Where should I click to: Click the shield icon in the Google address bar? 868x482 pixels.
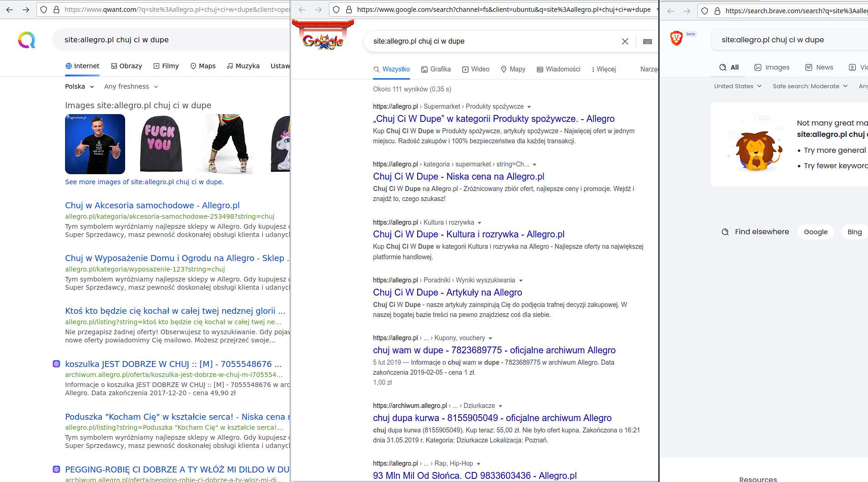(336, 10)
